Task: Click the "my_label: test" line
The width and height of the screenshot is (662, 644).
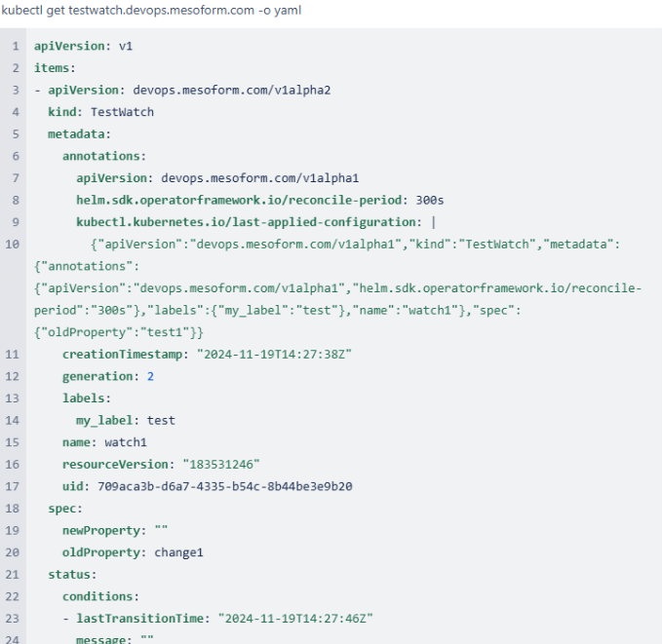Action: click(x=126, y=420)
